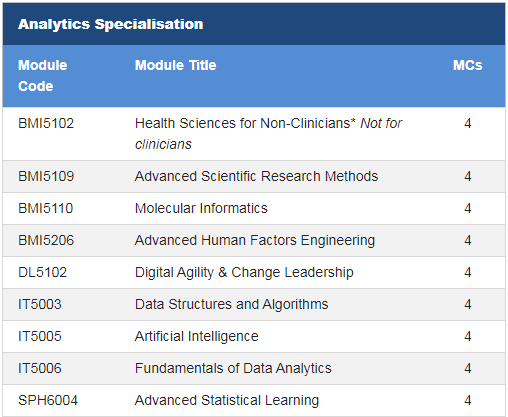Click Health Sciences for Non-Clinicians title
The image size is (508, 417).
click(245, 123)
